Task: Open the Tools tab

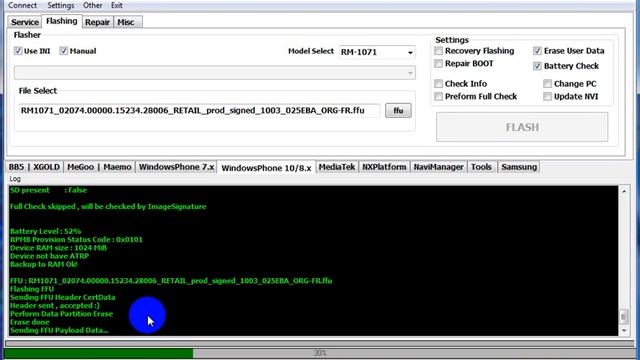Action: pos(481,167)
